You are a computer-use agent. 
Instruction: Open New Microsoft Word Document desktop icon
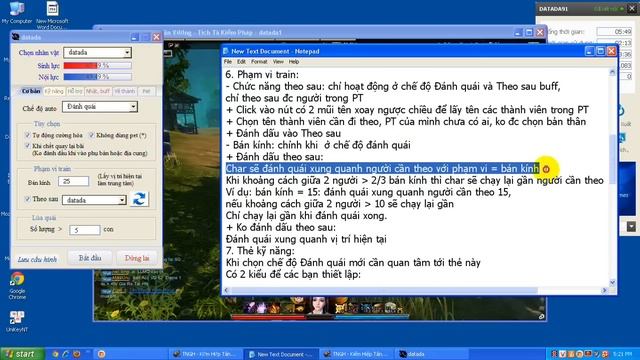(x=52, y=15)
